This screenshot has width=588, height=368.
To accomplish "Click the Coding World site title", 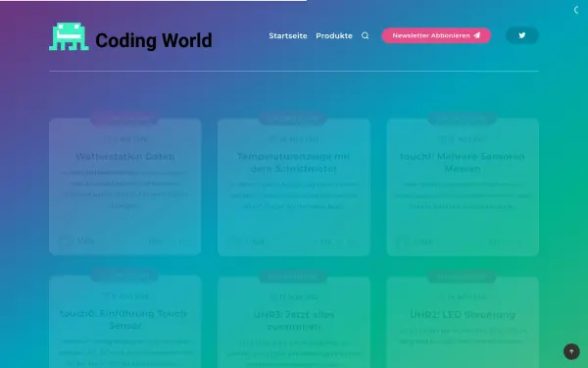I will click(154, 40).
